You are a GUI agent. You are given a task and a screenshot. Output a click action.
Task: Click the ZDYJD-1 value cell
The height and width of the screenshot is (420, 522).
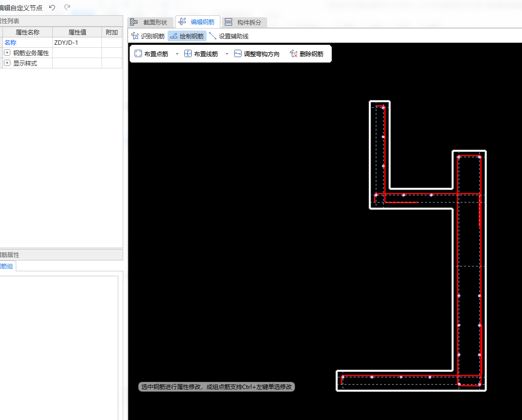[77, 42]
